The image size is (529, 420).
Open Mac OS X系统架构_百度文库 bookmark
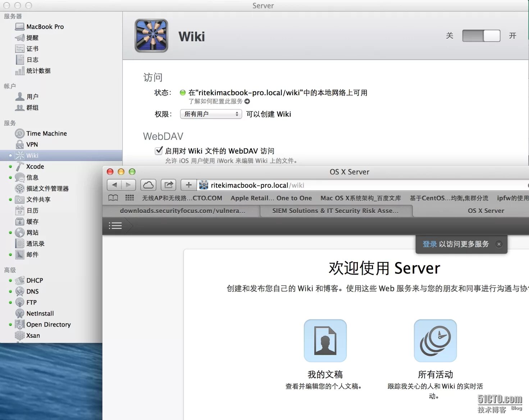361,198
